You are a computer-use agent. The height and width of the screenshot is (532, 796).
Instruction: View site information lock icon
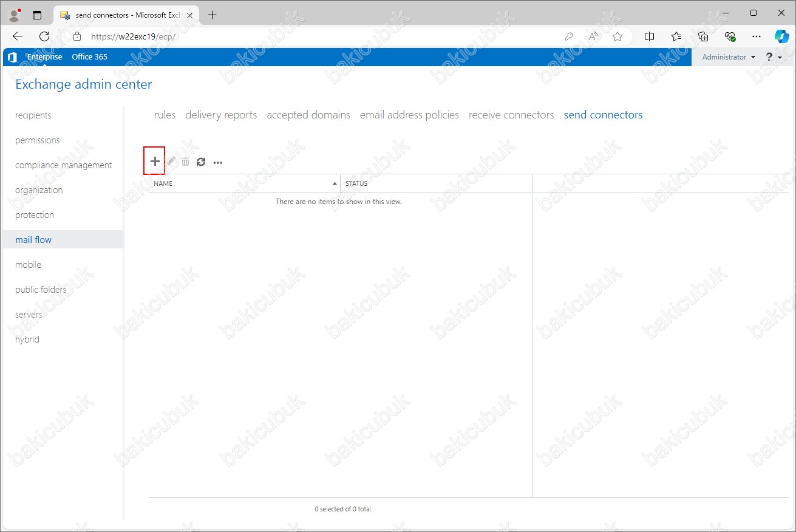click(x=77, y=36)
